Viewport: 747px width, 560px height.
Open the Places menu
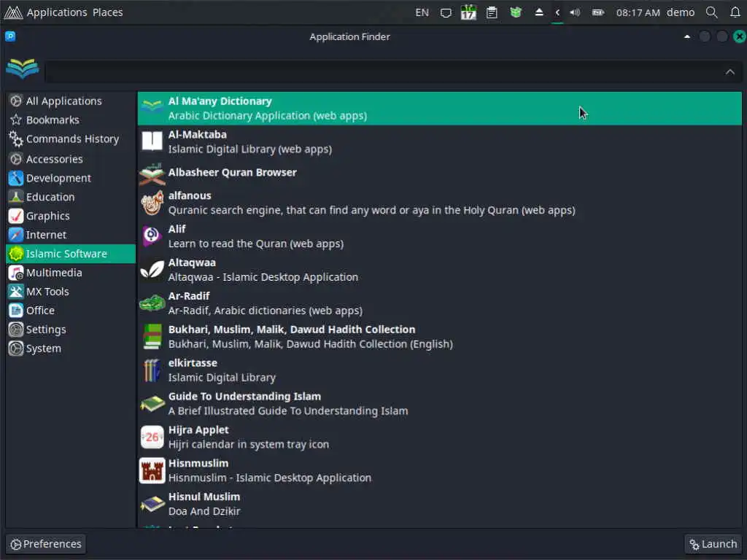(108, 12)
